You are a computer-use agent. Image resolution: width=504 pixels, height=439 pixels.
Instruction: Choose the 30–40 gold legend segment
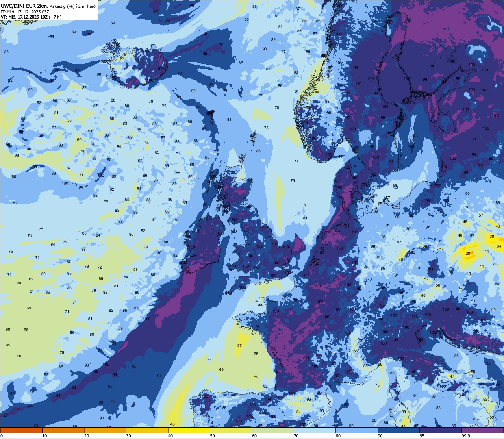click(147, 430)
